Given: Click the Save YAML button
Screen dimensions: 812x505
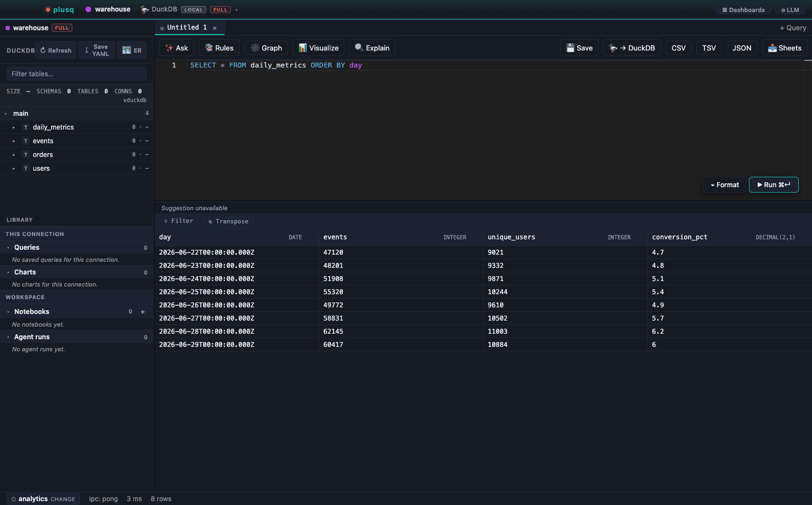Looking at the screenshot, I should pos(97,50).
